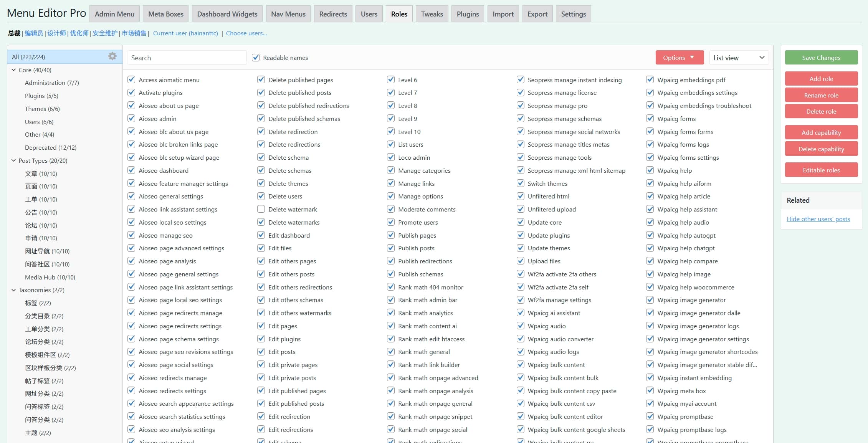Click the Add capability button
Screen dimensions: 868x443
821,132
